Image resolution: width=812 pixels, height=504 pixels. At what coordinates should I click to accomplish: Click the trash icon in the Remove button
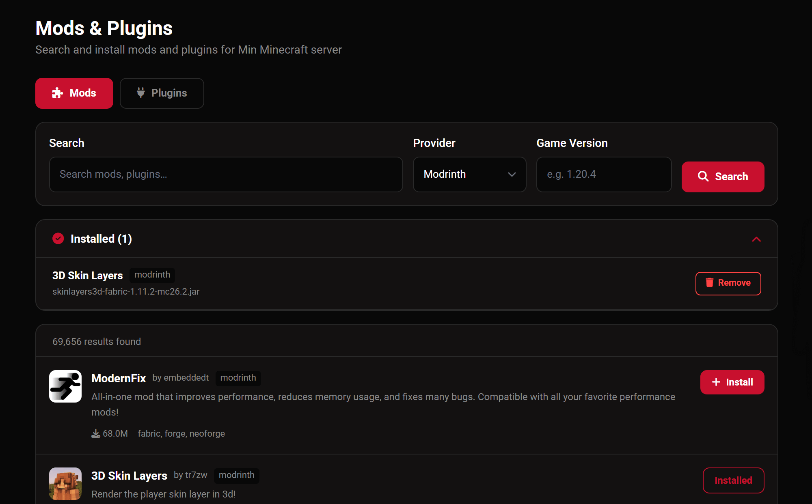(709, 282)
